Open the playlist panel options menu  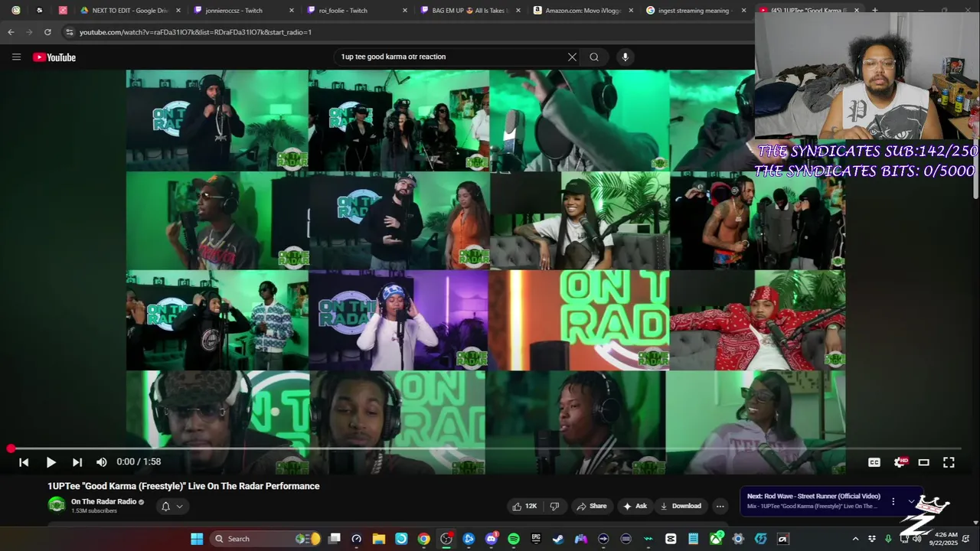[x=893, y=501]
